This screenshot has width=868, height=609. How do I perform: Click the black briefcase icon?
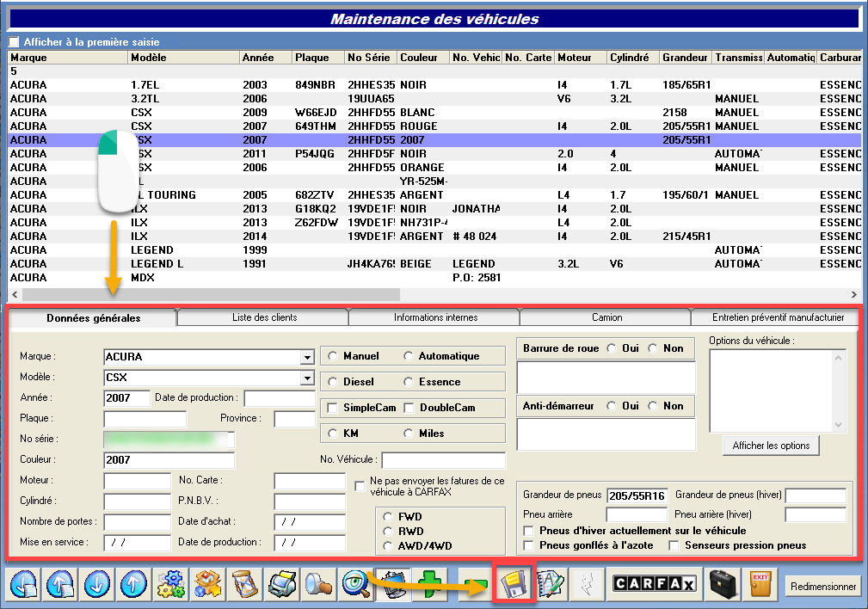coord(723,584)
